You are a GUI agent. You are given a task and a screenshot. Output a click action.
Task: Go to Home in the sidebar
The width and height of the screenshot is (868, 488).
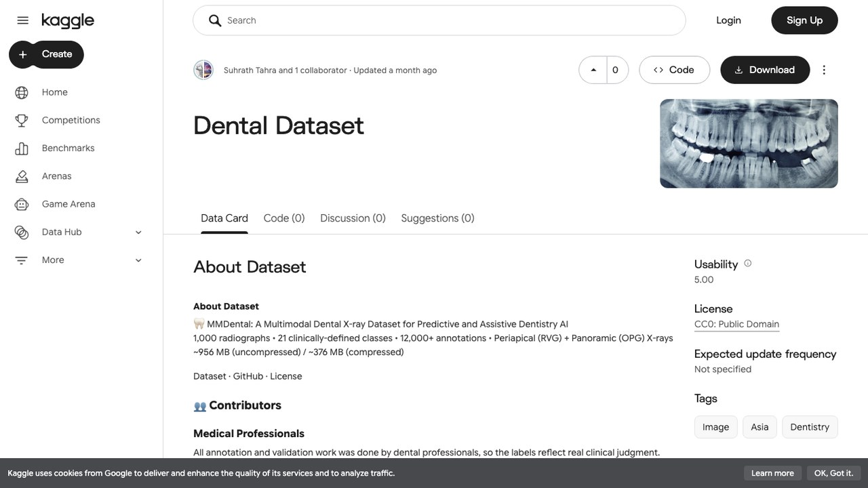tap(55, 92)
